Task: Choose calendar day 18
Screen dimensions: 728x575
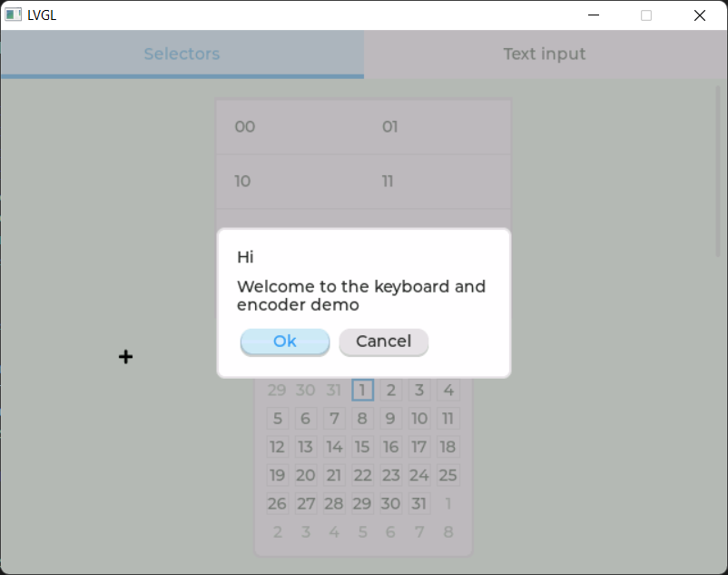Action: point(448,447)
